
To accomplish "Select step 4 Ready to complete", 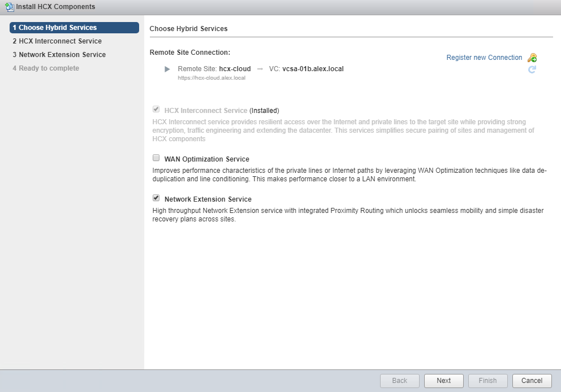I will point(46,68).
